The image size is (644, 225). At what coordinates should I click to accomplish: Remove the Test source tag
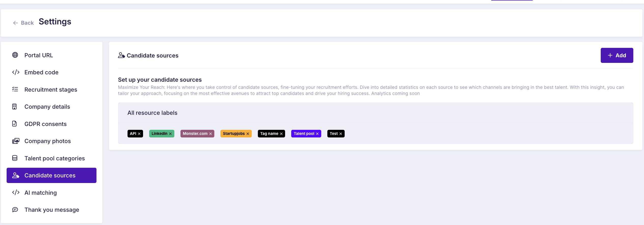pos(341,134)
